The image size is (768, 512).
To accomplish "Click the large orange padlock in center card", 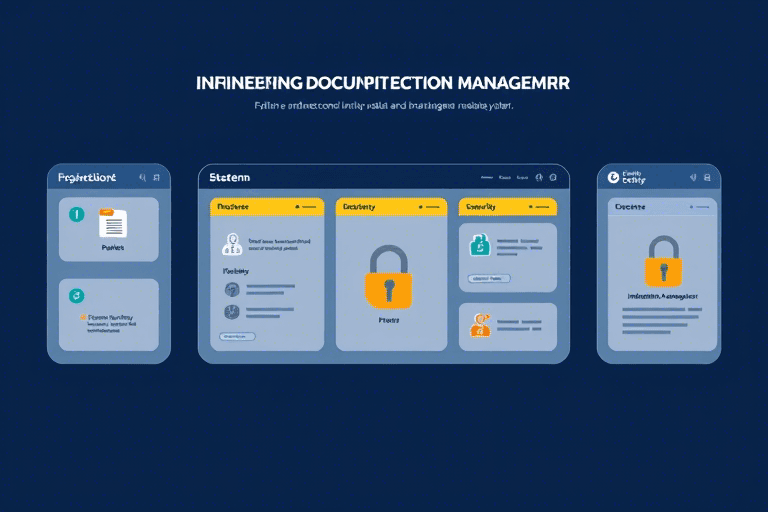I will click(387, 277).
